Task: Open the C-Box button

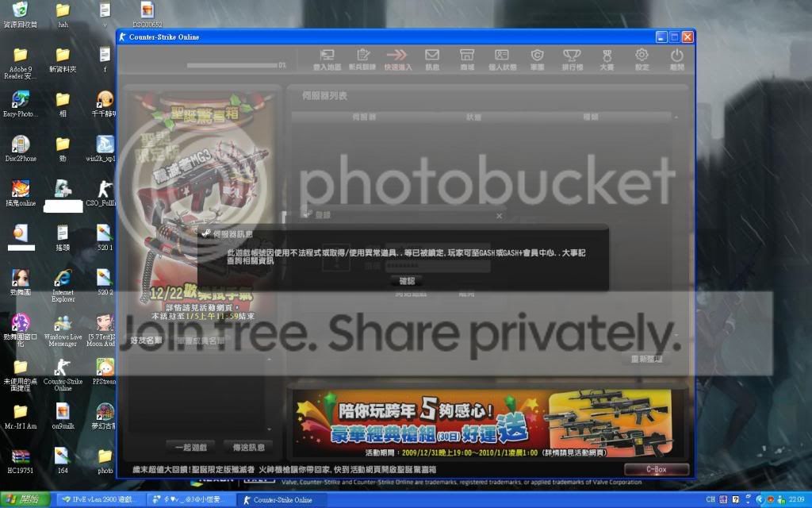Action: (656, 469)
